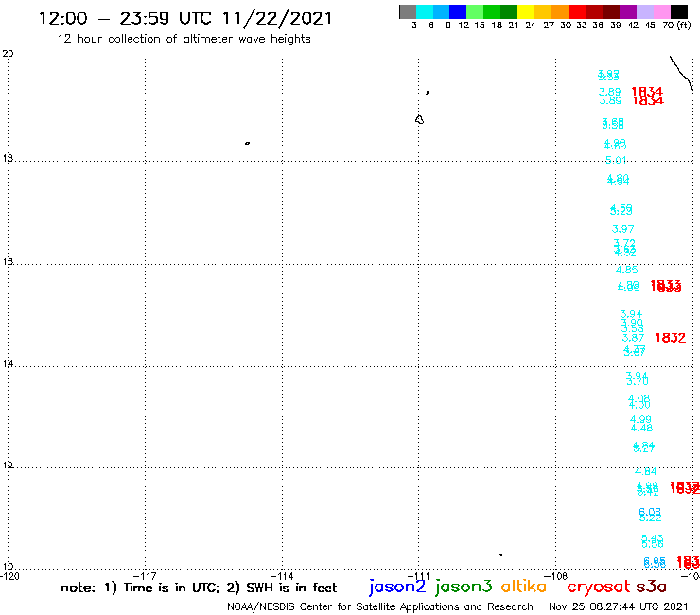
Task: Click the "24" label under the color scale
Action: pos(531,26)
